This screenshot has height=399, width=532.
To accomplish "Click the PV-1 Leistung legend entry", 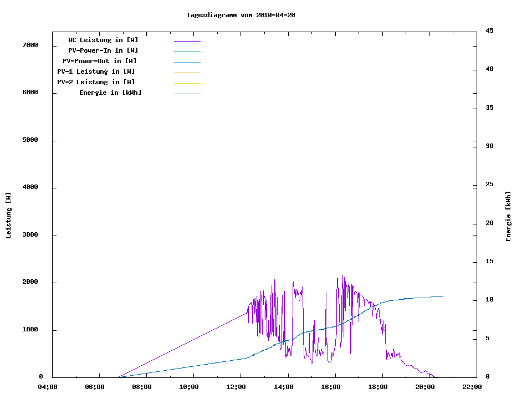I will 96,71.
